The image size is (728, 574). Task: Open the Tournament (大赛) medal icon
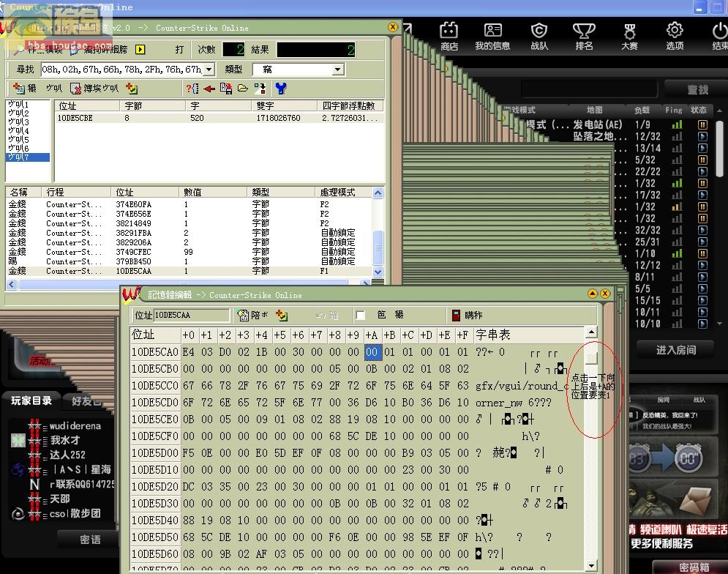pos(629,37)
